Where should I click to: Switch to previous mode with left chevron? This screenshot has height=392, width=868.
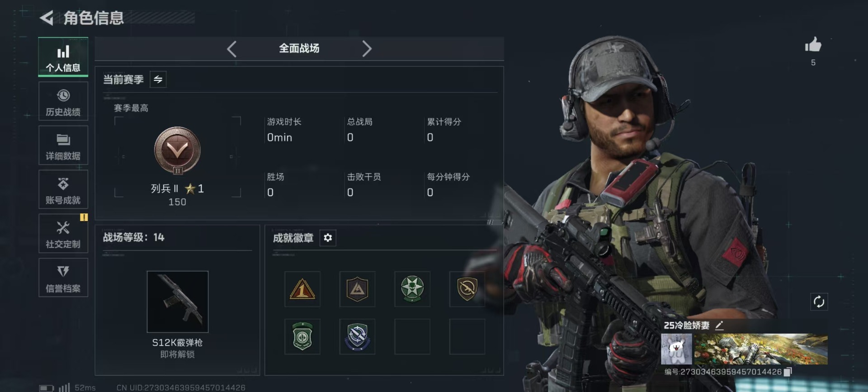point(231,49)
